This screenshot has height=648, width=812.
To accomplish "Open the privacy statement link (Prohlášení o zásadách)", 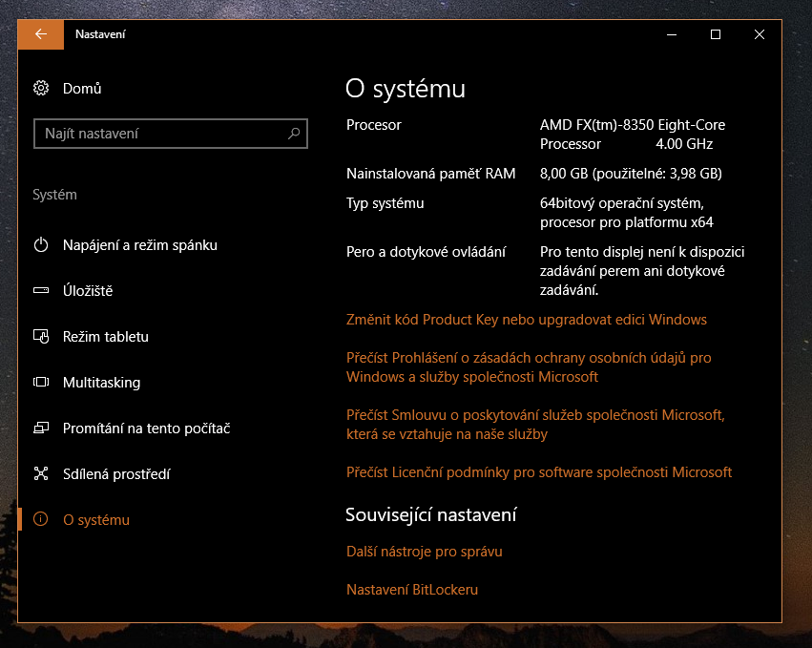I will point(529,367).
